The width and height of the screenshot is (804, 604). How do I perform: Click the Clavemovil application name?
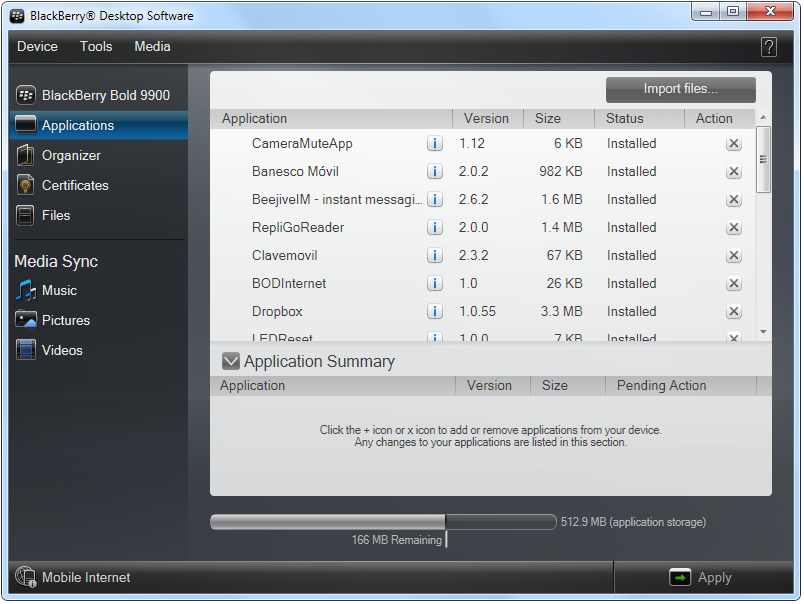pyautogui.click(x=285, y=255)
